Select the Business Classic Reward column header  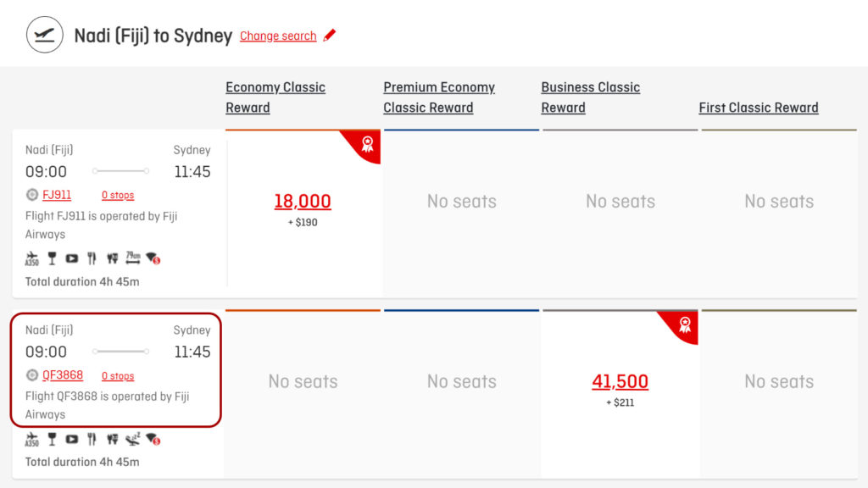(591, 97)
